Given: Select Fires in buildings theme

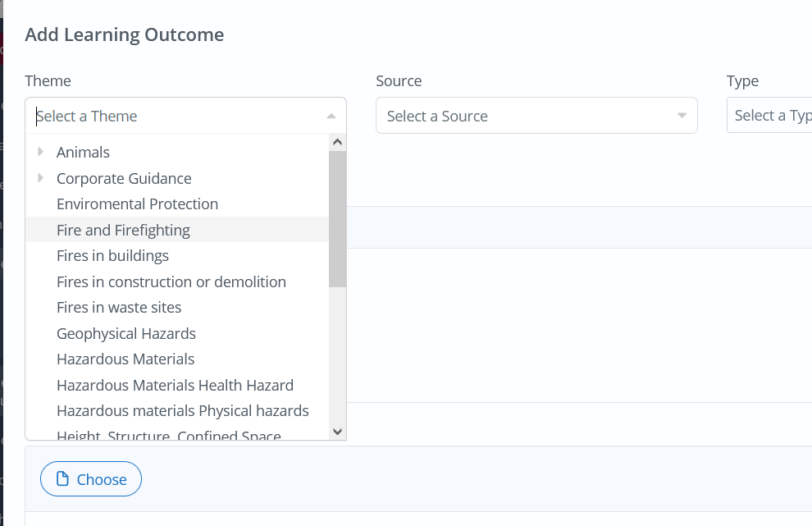Looking at the screenshot, I should (112, 255).
